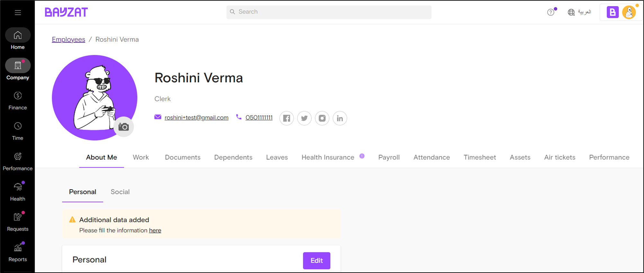Open Requests section in sidebar
The image size is (644, 273).
click(18, 222)
